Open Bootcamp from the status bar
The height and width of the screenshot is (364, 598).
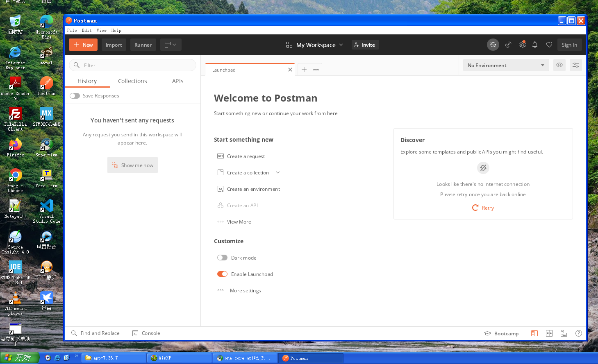pyautogui.click(x=501, y=333)
